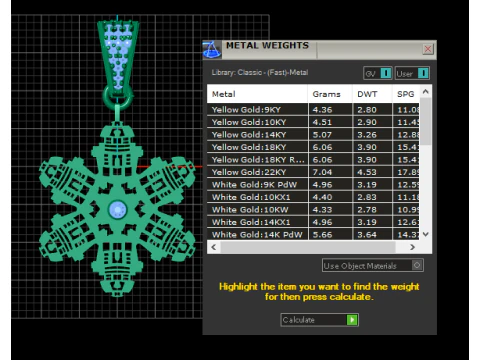This screenshot has width=480, height=360.
Task: Select the White Gold:14KX1 row
Action: [x=313, y=222]
